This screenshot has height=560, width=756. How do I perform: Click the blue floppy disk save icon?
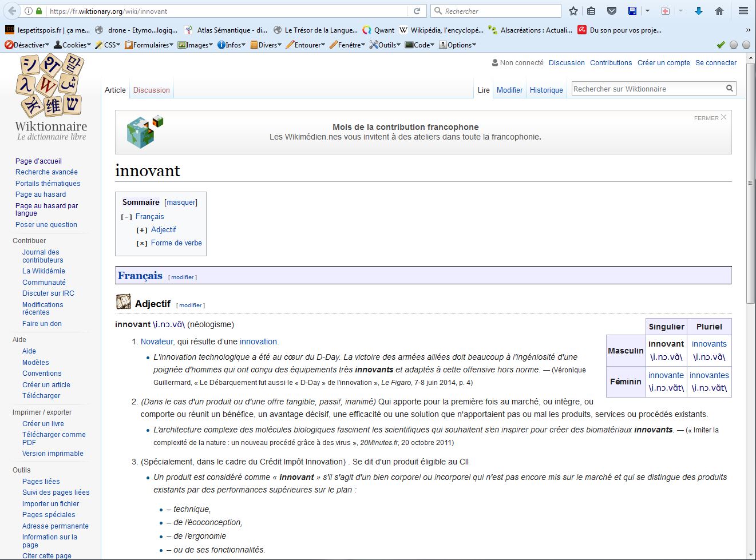tap(632, 11)
